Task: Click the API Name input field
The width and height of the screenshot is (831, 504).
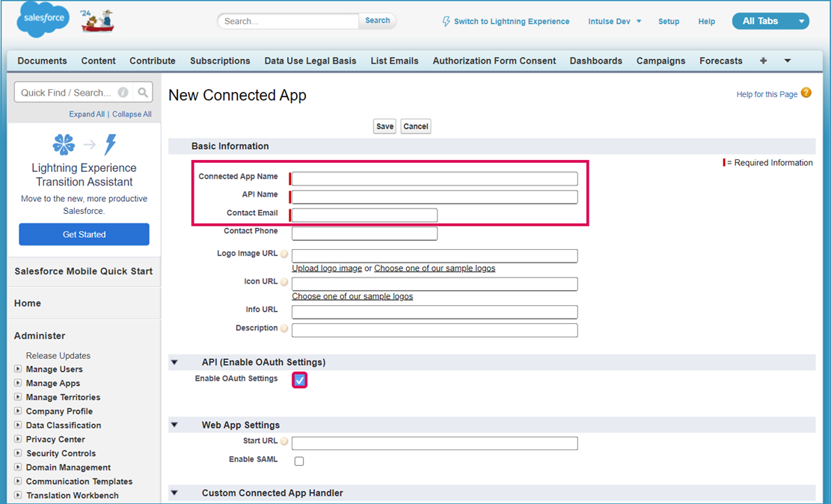Action: coord(435,197)
